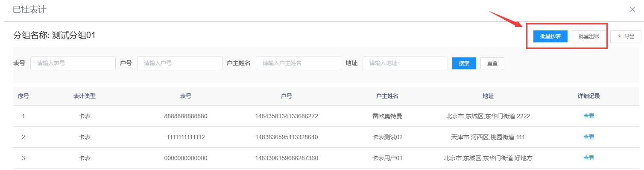
Task: Select the 表号 column header in table
Action: point(186,96)
